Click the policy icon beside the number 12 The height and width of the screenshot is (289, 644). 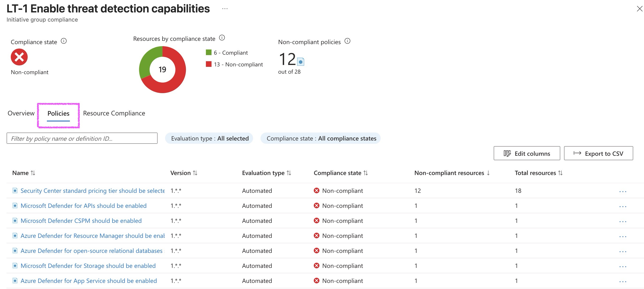click(x=300, y=61)
